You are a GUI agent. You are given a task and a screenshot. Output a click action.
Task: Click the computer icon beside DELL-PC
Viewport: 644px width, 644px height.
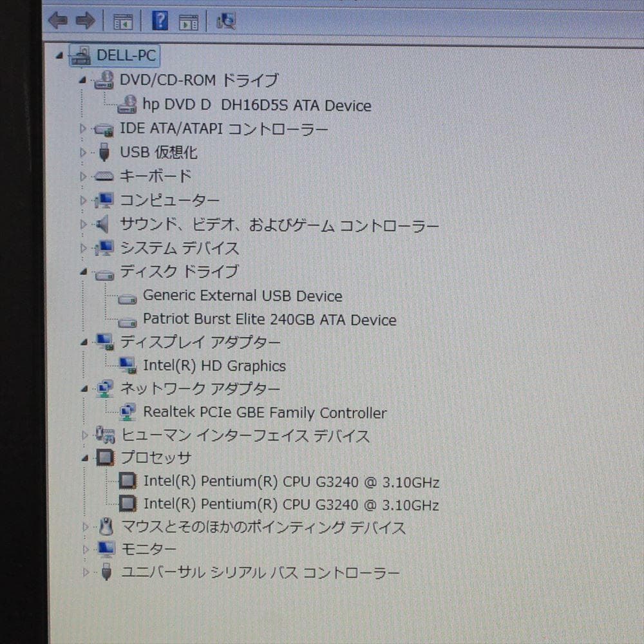[x=81, y=55]
